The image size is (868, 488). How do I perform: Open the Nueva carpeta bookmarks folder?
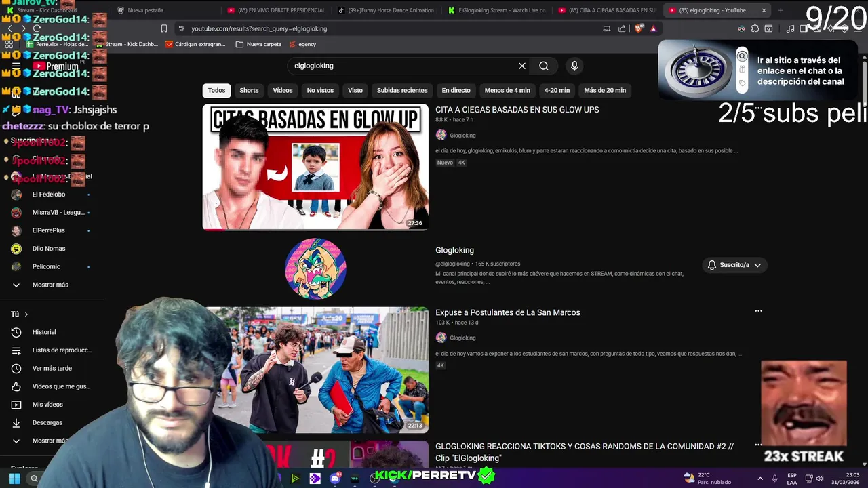point(258,44)
